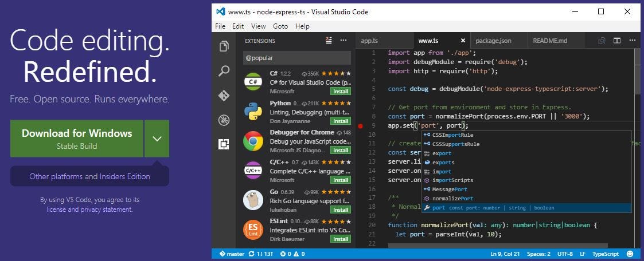Image resolution: width=644 pixels, height=261 pixels.
Task: Choose the export suggestion
Action: [527, 153]
